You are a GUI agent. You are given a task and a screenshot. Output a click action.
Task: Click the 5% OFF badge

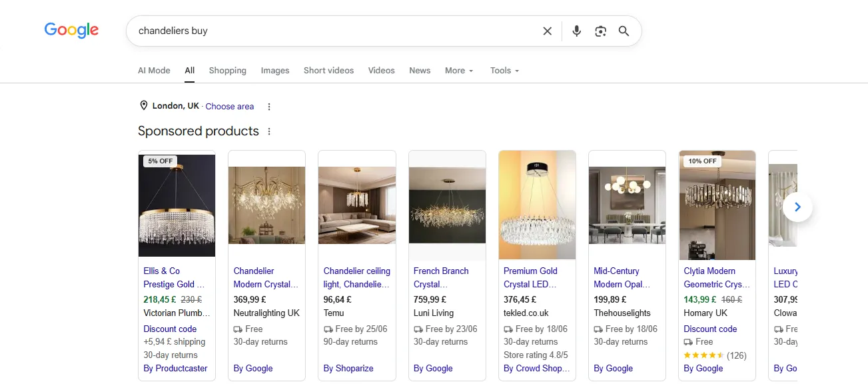[161, 161]
